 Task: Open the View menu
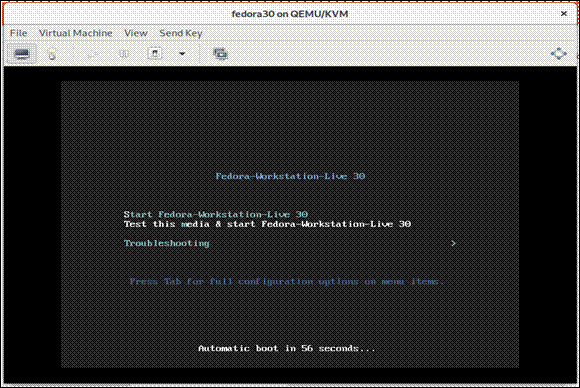pyautogui.click(x=136, y=33)
